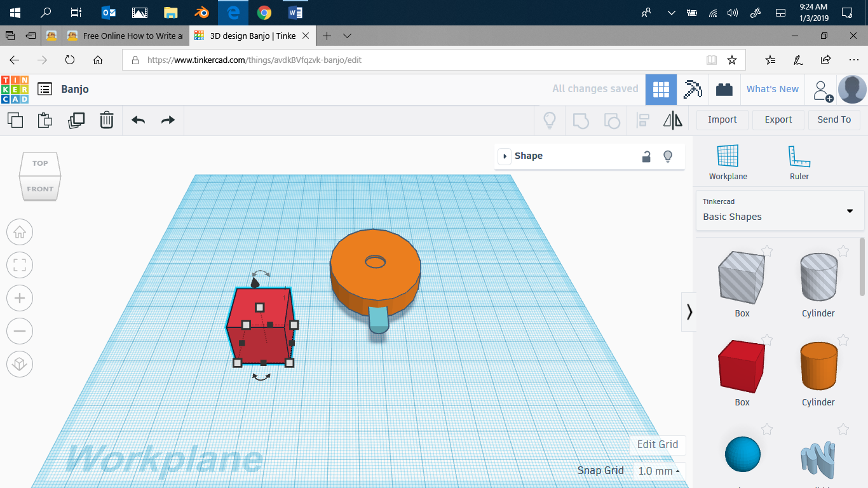Open the Snap Grid 1.0 mm dropdown
The width and height of the screenshot is (868, 488).
660,471
